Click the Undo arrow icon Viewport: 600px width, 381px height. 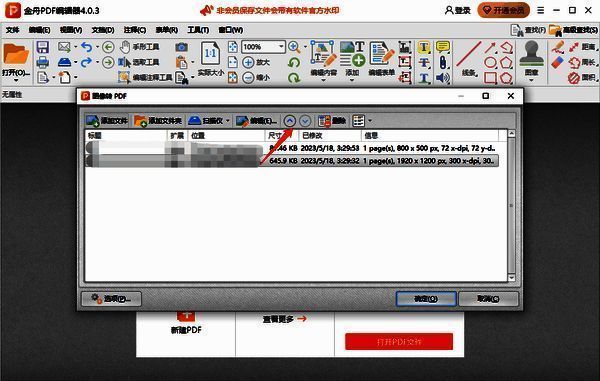point(87,47)
